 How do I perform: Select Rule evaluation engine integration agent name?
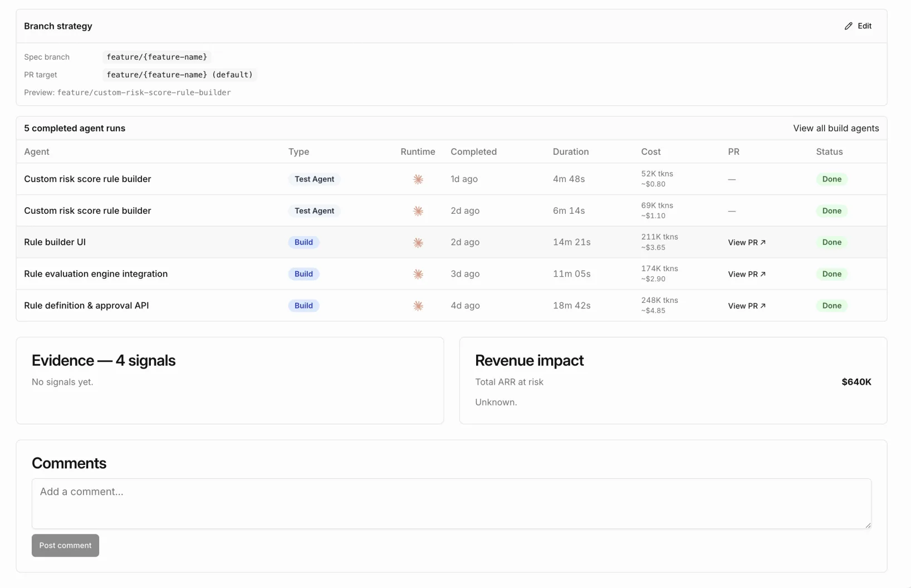click(96, 274)
